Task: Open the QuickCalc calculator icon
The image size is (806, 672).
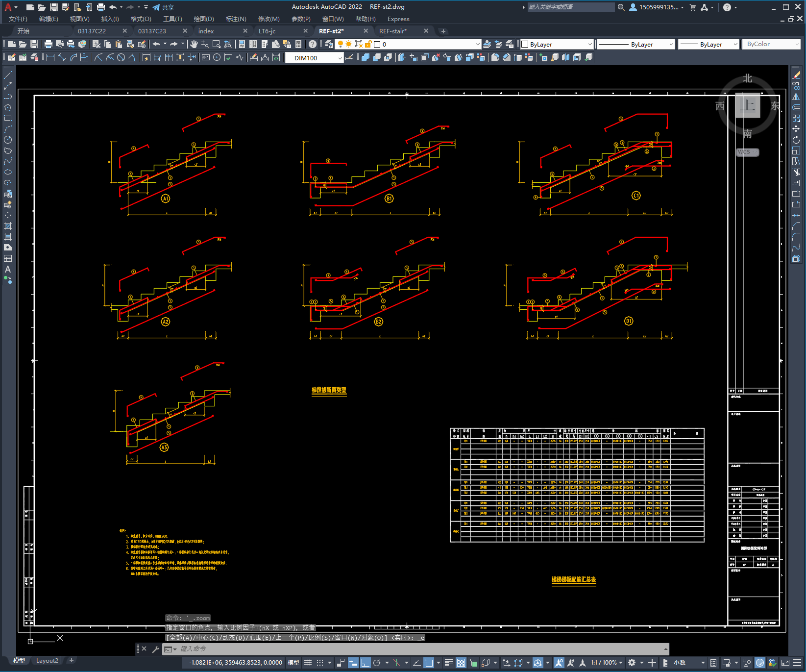Action: click(x=298, y=44)
